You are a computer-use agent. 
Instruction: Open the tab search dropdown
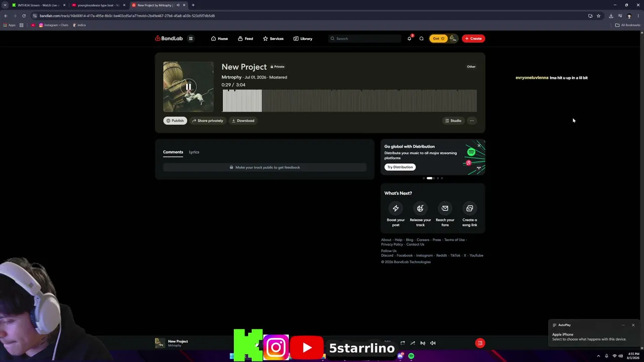pyautogui.click(x=5, y=5)
